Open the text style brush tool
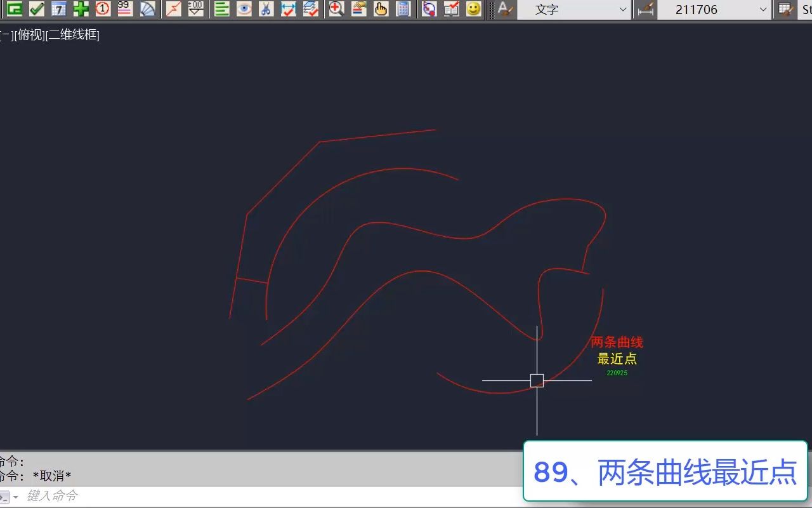812x508 pixels. tap(503, 10)
